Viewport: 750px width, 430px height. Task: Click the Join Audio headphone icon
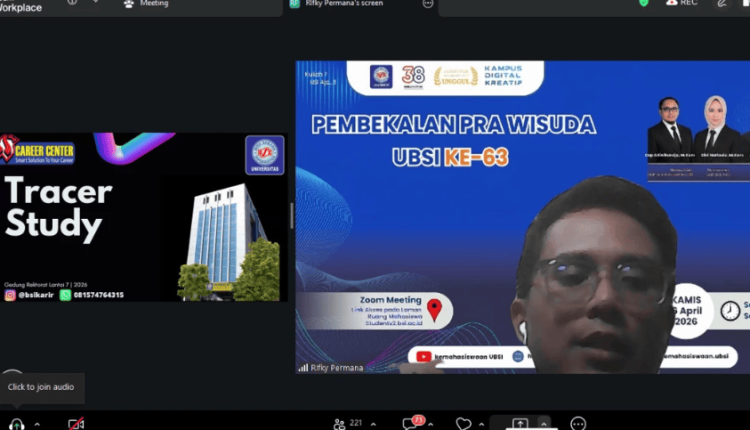pos(17,424)
